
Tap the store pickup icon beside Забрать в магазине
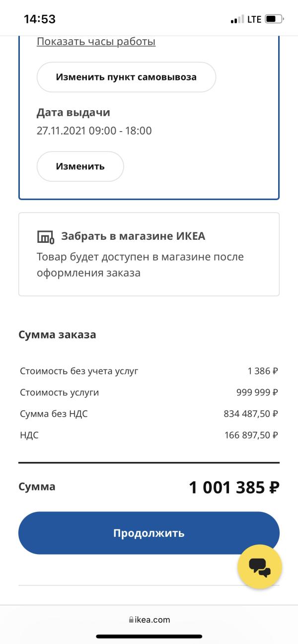tap(45, 237)
